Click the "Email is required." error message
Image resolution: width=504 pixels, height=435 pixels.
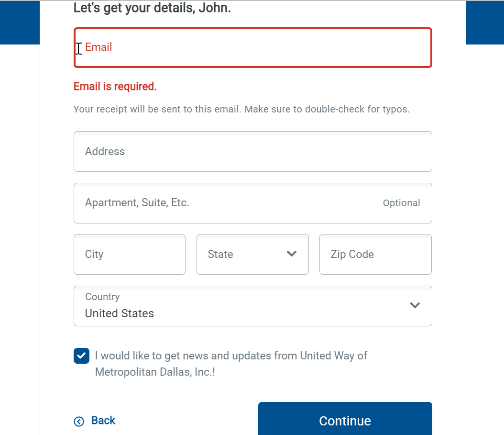coord(115,87)
